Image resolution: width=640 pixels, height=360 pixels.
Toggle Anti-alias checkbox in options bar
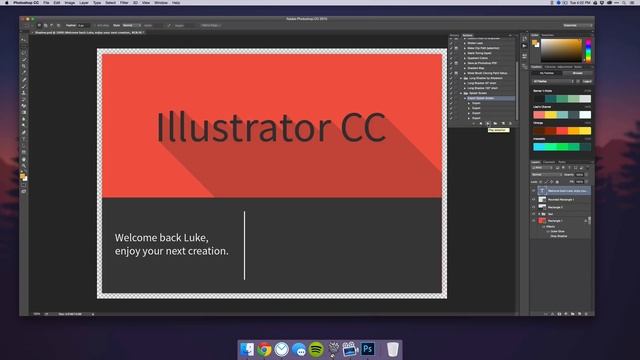96,25
